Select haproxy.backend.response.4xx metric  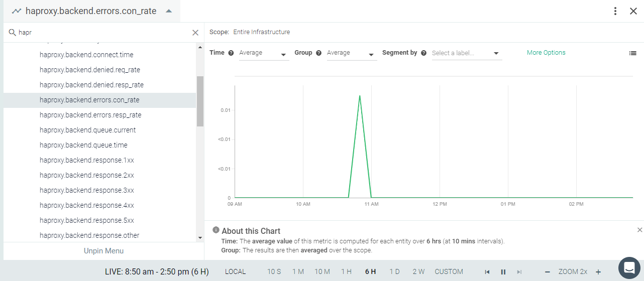pyautogui.click(x=99, y=205)
